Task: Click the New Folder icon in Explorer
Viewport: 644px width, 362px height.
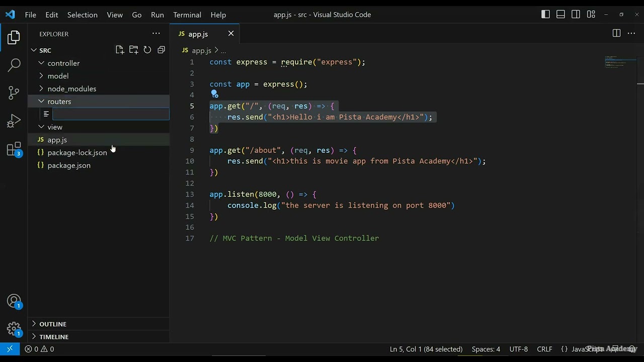Action: (x=133, y=50)
